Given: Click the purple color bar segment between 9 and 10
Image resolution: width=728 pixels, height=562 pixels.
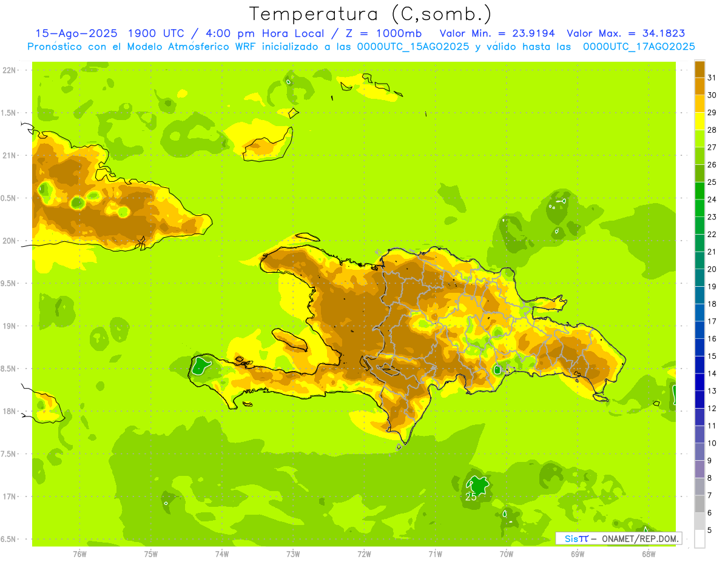Looking at the screenshot, I should 699,452.
